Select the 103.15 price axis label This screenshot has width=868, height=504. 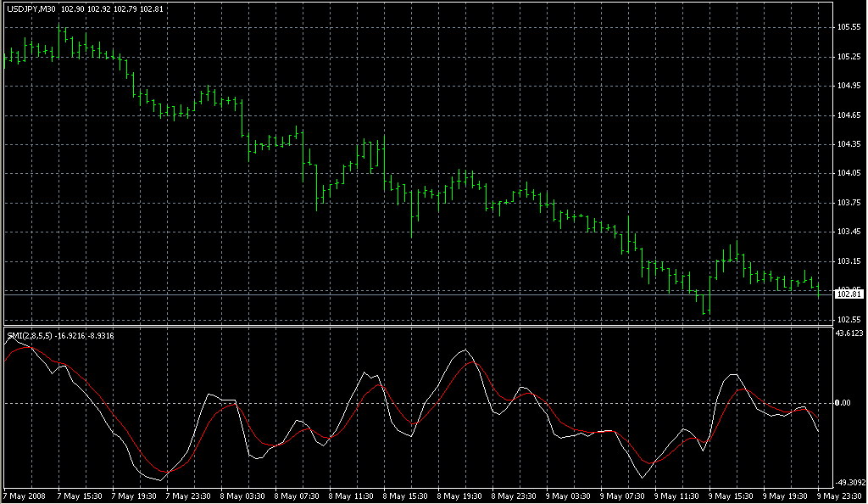(849, 261)
